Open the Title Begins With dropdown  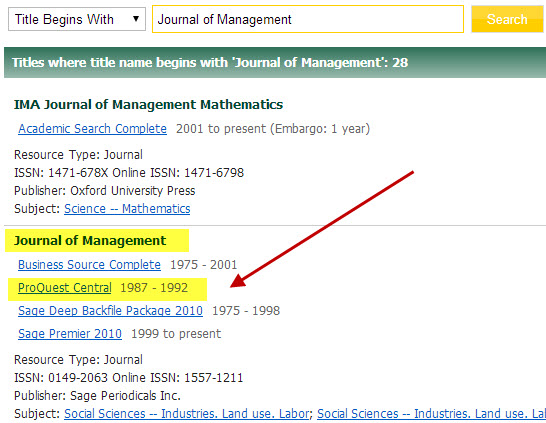coord(77,19)
